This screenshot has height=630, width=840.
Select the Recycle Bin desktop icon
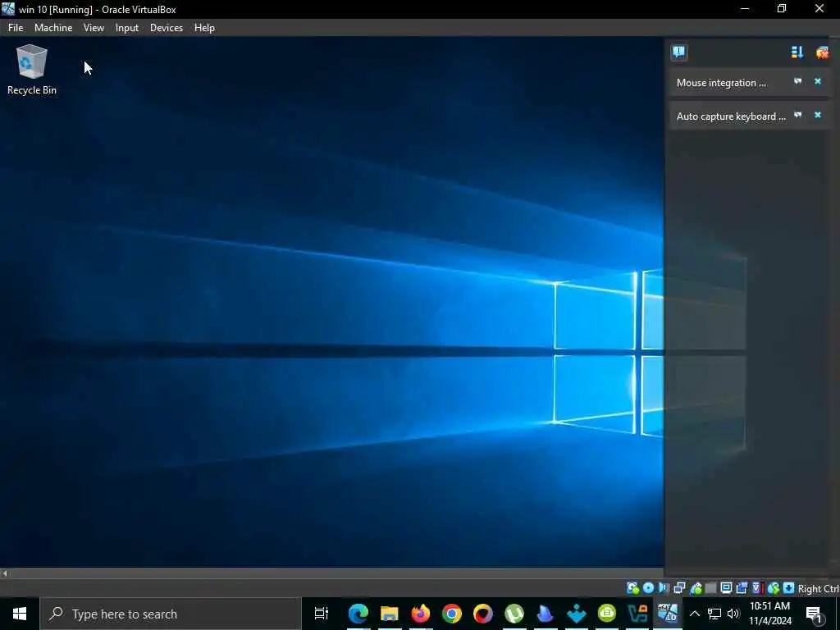click(x=32, y=71)
